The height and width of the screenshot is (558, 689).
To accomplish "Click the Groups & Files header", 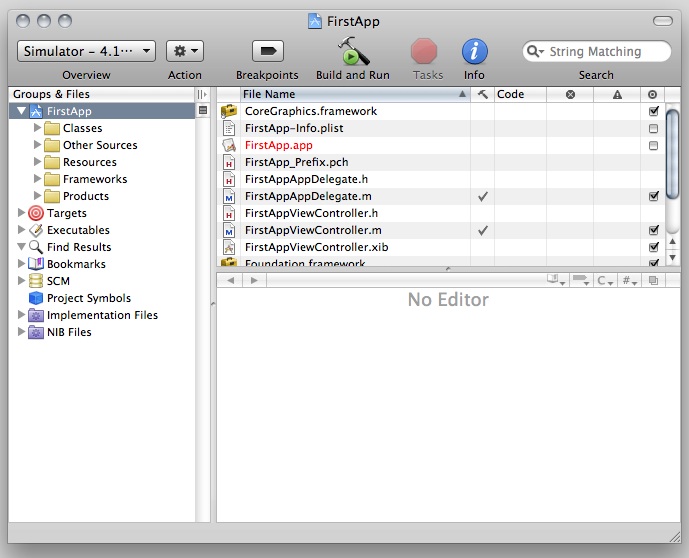I will pos(101,94).
